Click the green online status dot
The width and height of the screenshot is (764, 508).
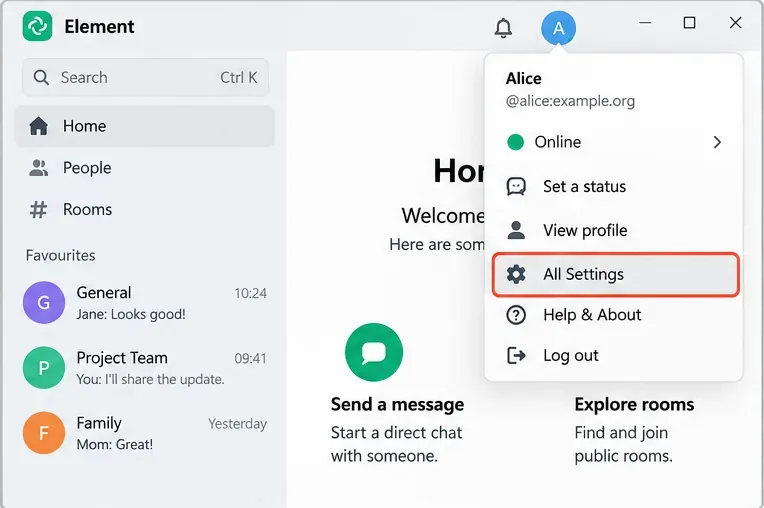pyautogui.click(x=516, y=142)
